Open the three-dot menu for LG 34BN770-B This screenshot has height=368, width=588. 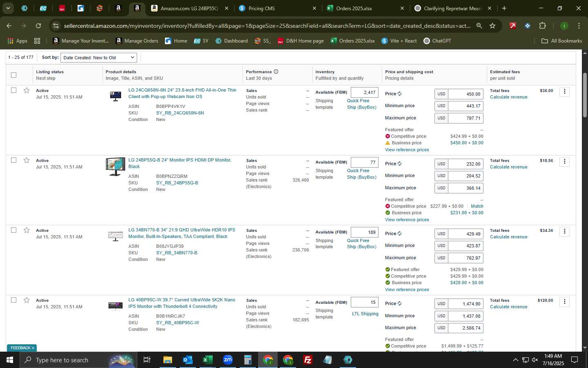[x=565, y=231]
